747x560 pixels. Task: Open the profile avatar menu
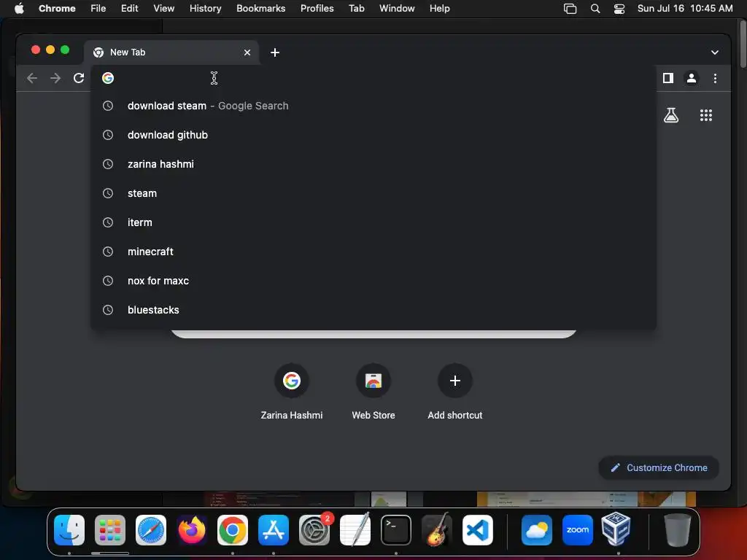coord(692,78)
